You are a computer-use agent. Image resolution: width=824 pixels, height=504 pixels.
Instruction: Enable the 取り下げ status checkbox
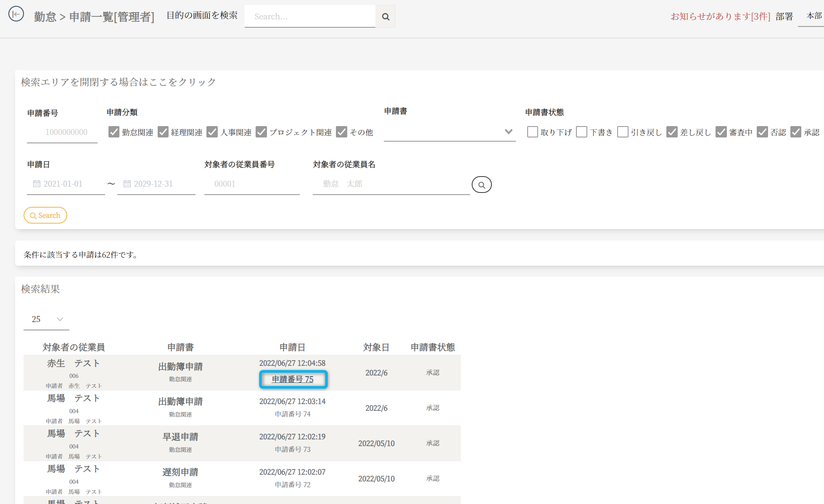tap(532, 132)
